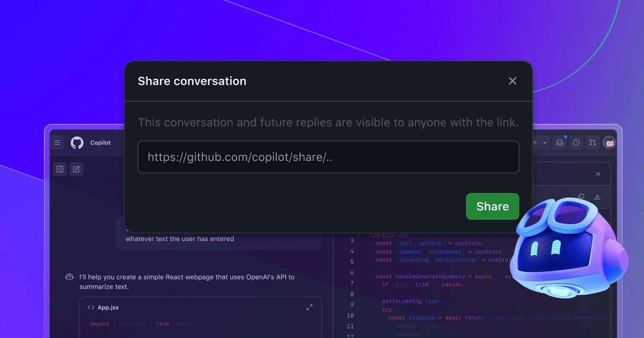Viewport: 644px width, 338px height.
Task: Open the pull requests icon
Action: click(x=592, y=142)
